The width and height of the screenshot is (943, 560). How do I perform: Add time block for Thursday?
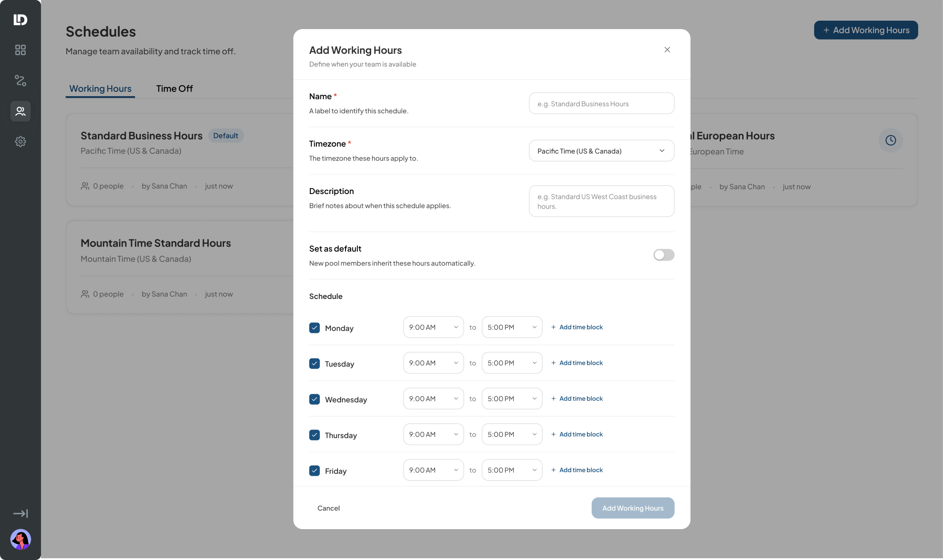[577, 434]
